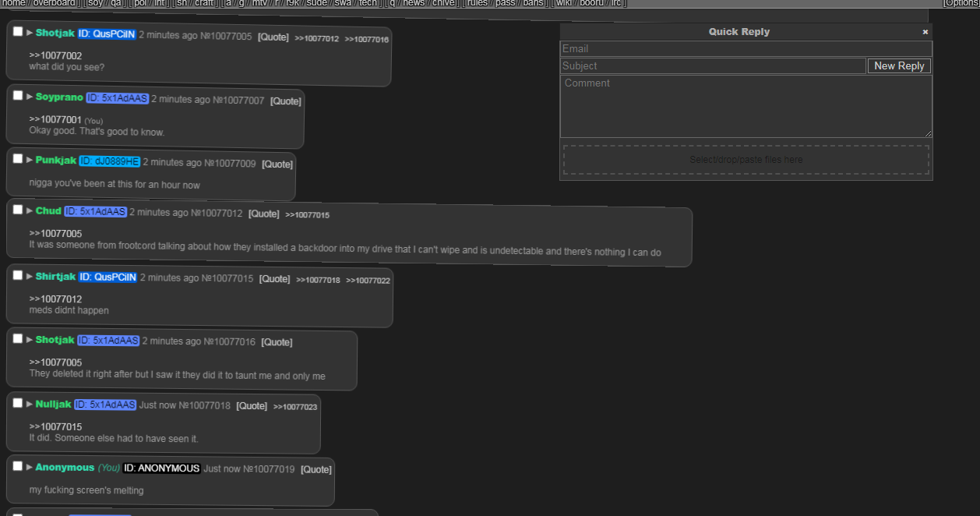Open reply link >>10077002 in Shotjak's post
Screen dimensions: 980x516
(x=55, y=56)
